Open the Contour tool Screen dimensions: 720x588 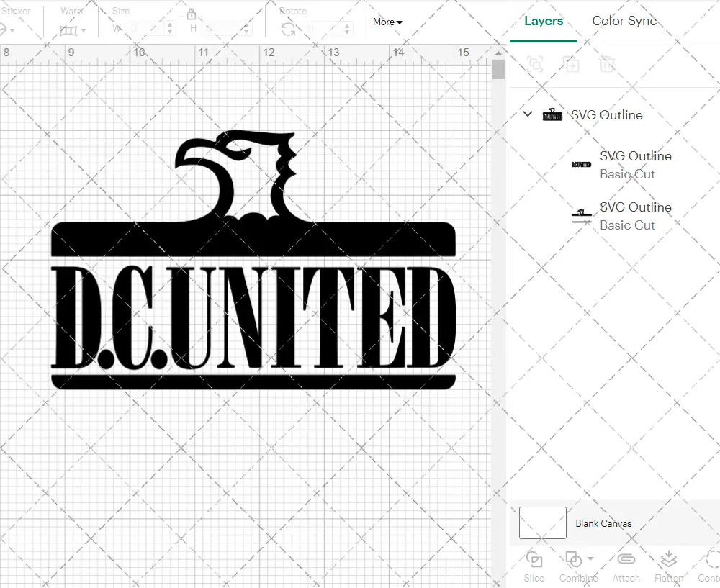(x=711, y=565)
